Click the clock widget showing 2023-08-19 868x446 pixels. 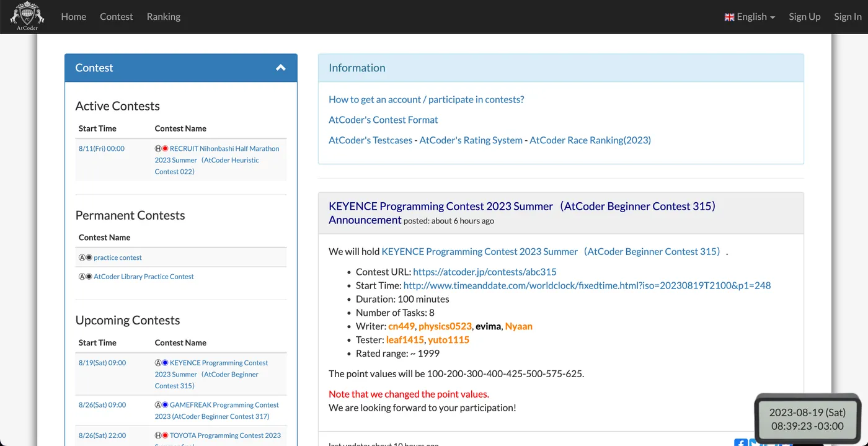click(807, 419)
